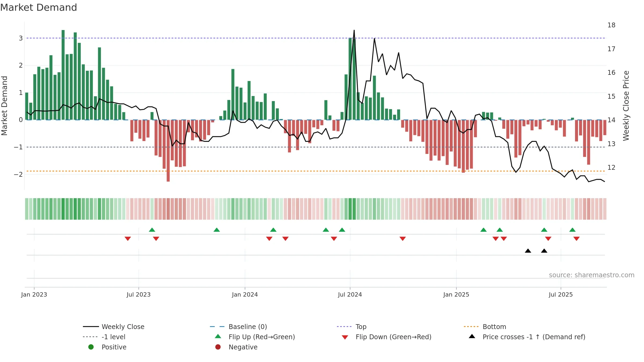
Task: Hide the Bottom threshold line via legend
Action: click(x=485, y=327)
